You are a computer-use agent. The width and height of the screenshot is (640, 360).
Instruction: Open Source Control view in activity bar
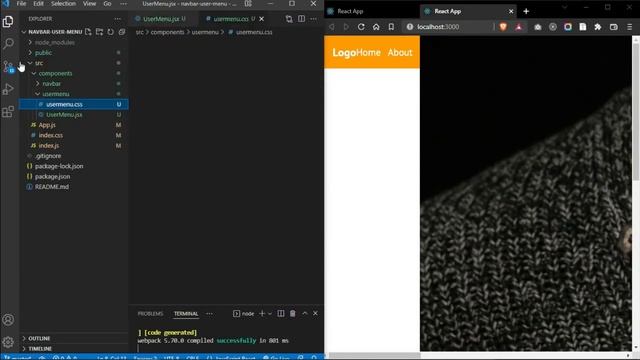pyautogui.click(x=8, y=66)
